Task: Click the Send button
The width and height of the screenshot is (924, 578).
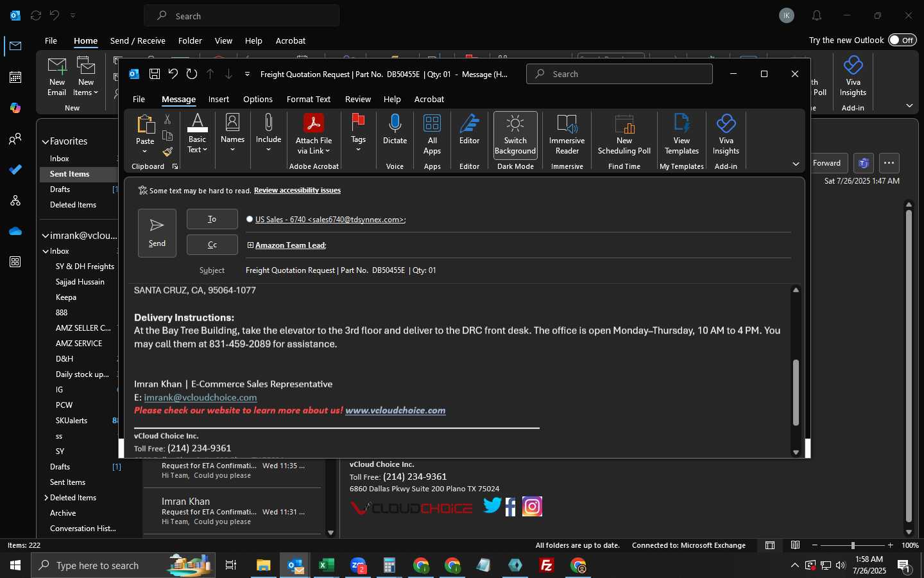Action: [x=157, y=232]
